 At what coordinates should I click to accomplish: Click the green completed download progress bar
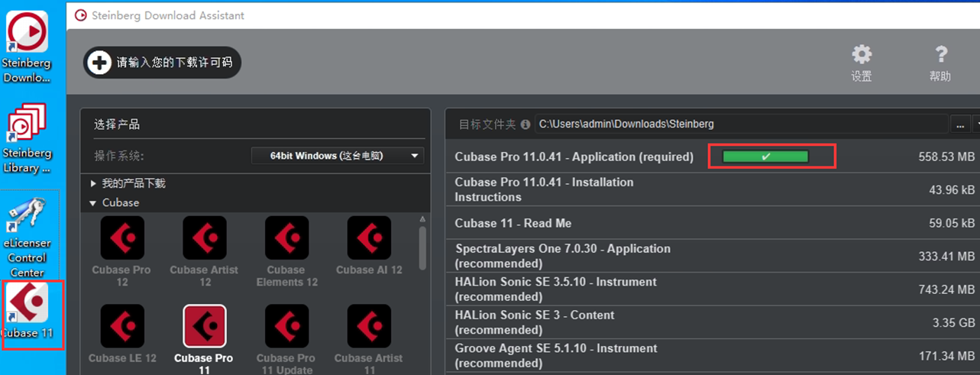tap(765, 157)
